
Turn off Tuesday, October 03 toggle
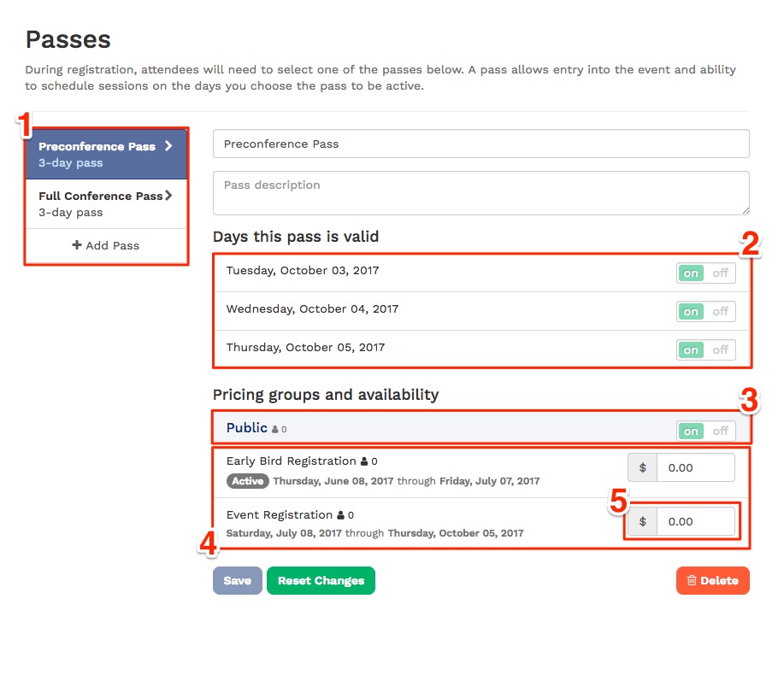[x=719, y=272]
